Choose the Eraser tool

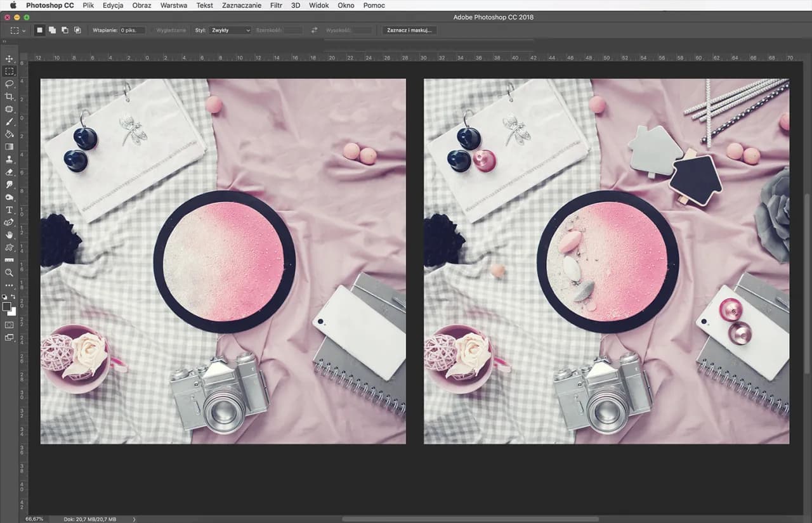click(x=10, y=172)
